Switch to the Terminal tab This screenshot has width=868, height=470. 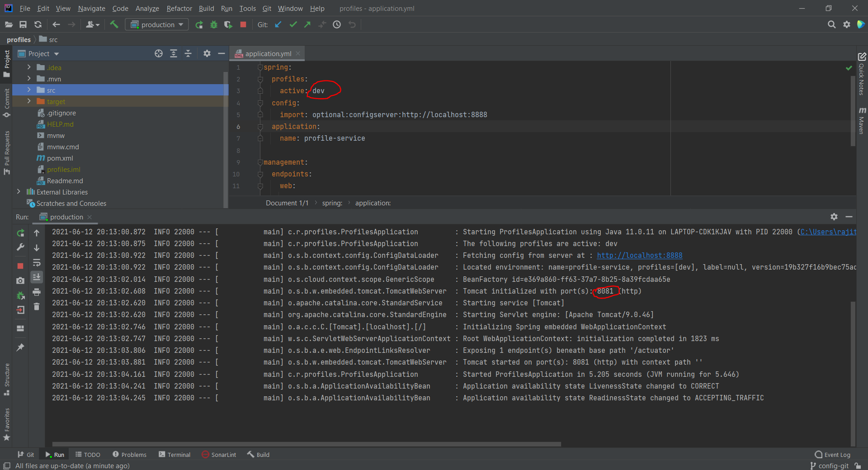[179, 455]
